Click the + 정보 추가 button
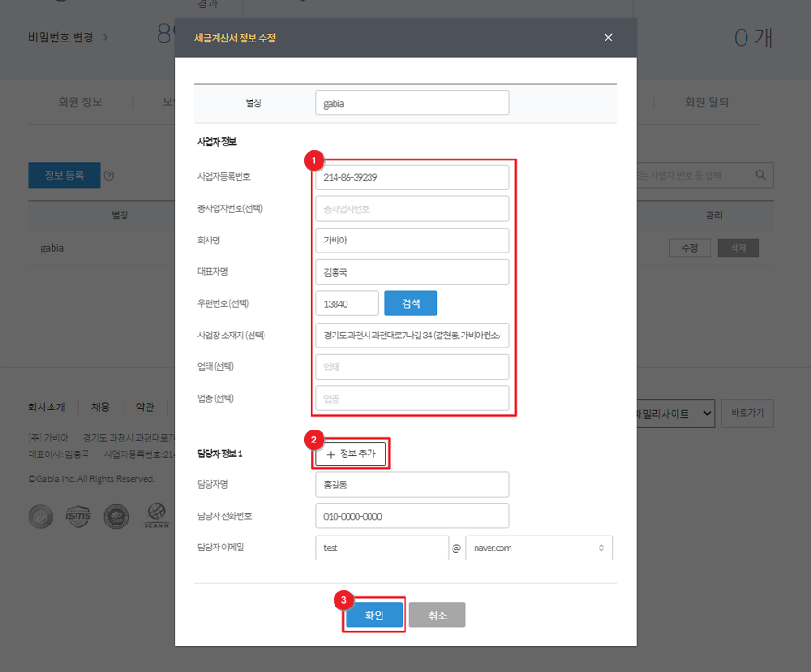Image resolution: width=811 pixels, height=672 pixels. click(349, 454)
